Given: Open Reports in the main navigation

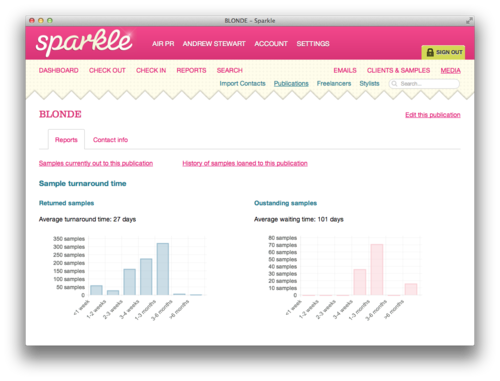Looking at the screenshot, I should [x=191, y=70].
